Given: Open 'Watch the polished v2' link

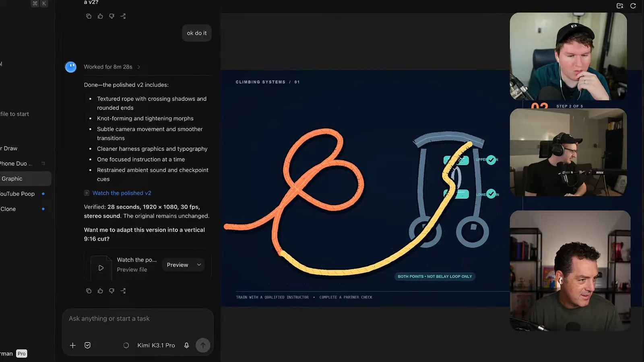Looking at the screenshot, I should 122,193.
